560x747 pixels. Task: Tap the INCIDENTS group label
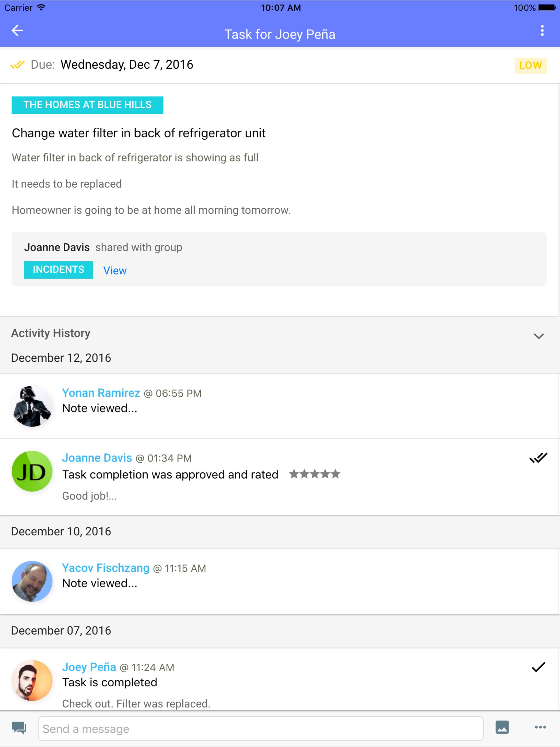(x=59, y=270)
